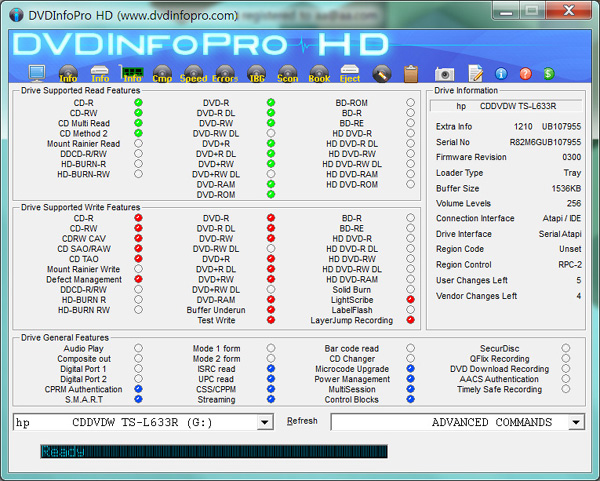Click the 'Mount Rainier Read' label

83,143
